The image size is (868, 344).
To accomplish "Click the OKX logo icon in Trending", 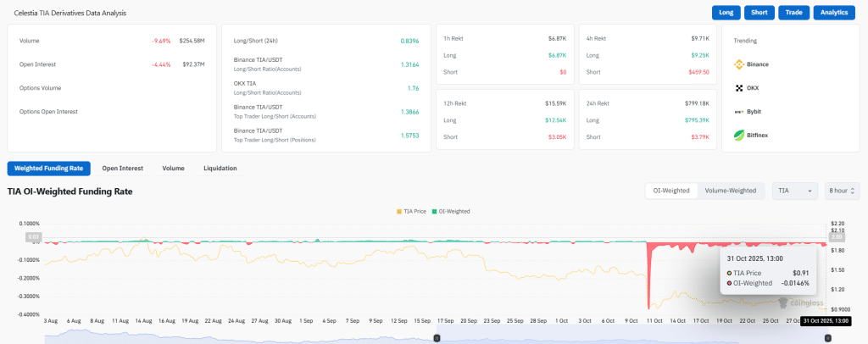I will [x=738, y=88].
